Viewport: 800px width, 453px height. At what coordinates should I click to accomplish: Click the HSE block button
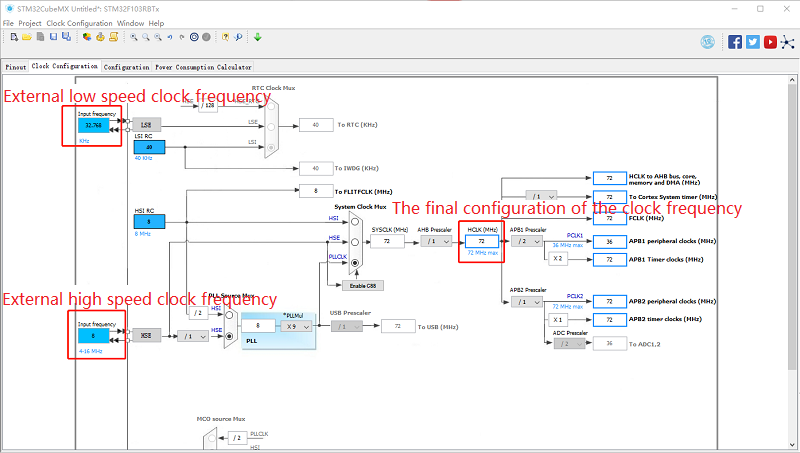tap(146, 336)
